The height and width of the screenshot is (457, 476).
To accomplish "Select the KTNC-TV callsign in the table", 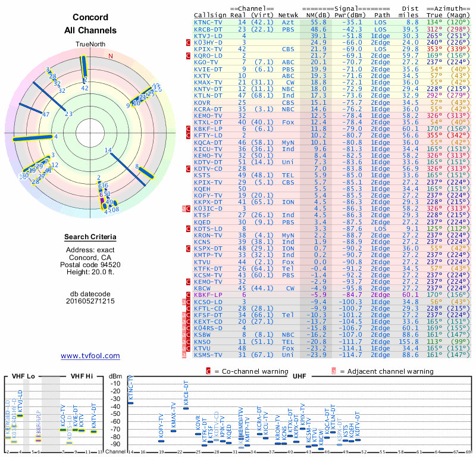I will click(x=208, y=23).
